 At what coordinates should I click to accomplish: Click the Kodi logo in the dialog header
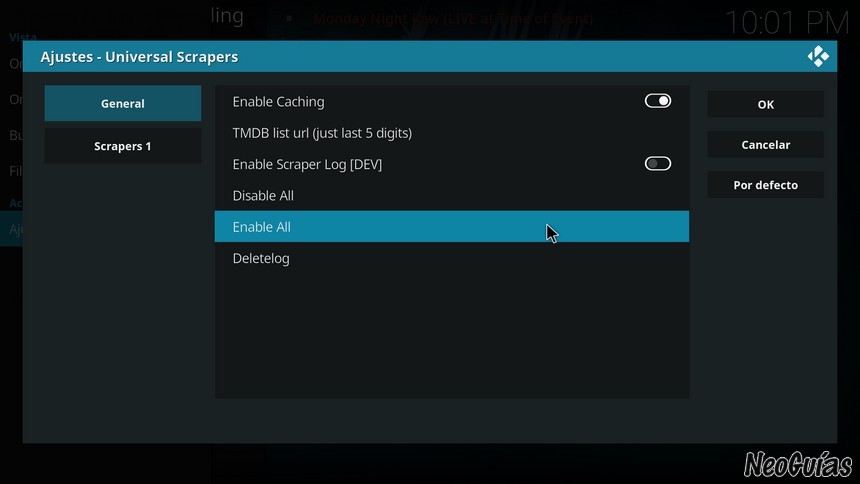click(818, 57)
